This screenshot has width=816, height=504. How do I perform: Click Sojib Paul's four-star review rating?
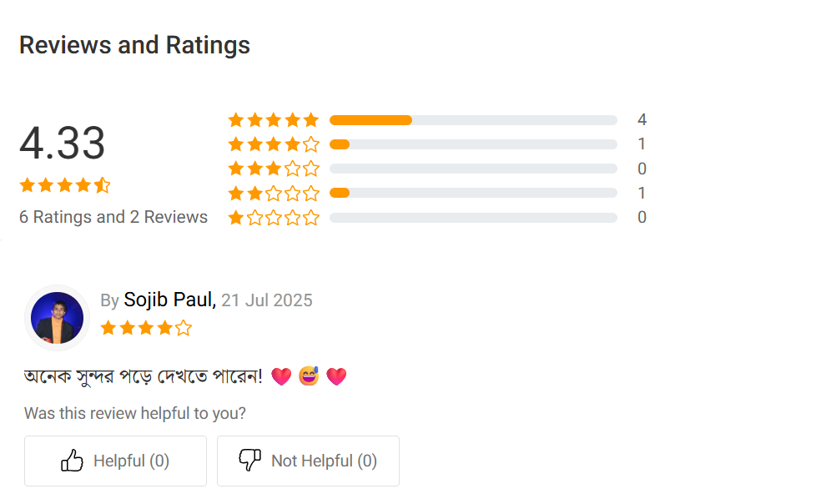pos(146,328)
